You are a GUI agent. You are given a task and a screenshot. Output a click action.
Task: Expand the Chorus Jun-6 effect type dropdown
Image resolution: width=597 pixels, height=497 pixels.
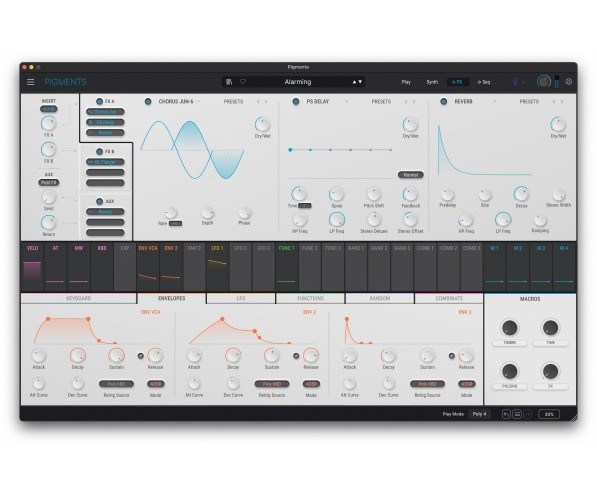click(x=199, y=101)
